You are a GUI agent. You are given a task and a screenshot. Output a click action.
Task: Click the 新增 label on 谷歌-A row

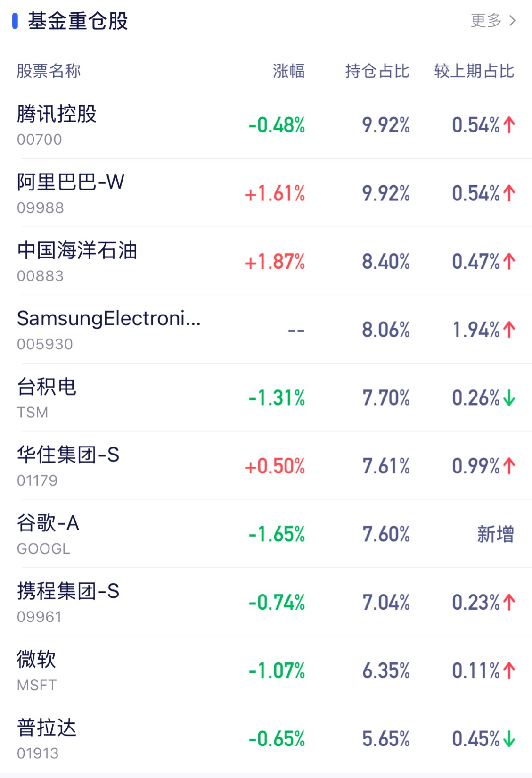(x=495, y=535)
